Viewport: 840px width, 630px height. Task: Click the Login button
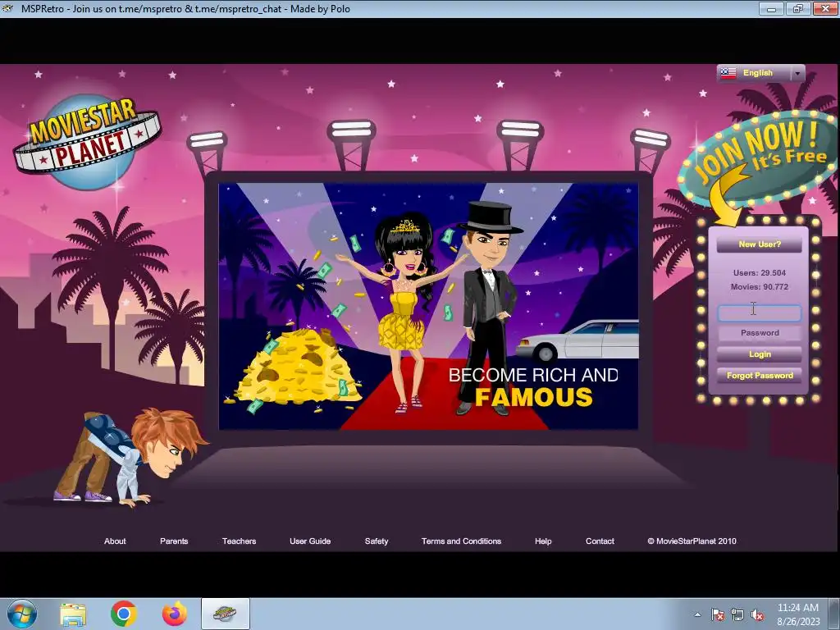759,354
